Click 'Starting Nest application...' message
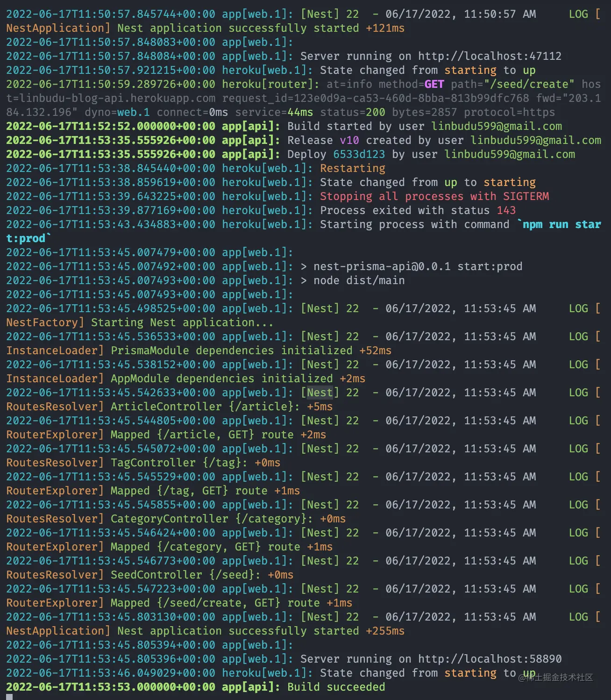 [x=182, y=322]
